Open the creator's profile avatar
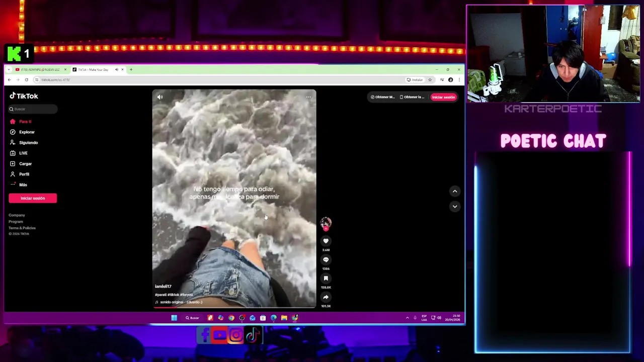 326,222
